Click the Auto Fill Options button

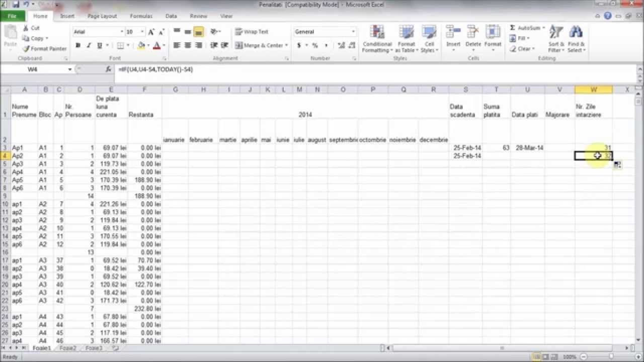[x=617, y=165]
